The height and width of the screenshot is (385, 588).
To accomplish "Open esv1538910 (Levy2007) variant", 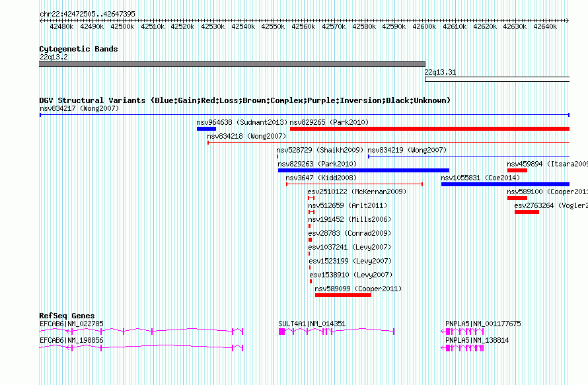I will [x=351, y=275].
